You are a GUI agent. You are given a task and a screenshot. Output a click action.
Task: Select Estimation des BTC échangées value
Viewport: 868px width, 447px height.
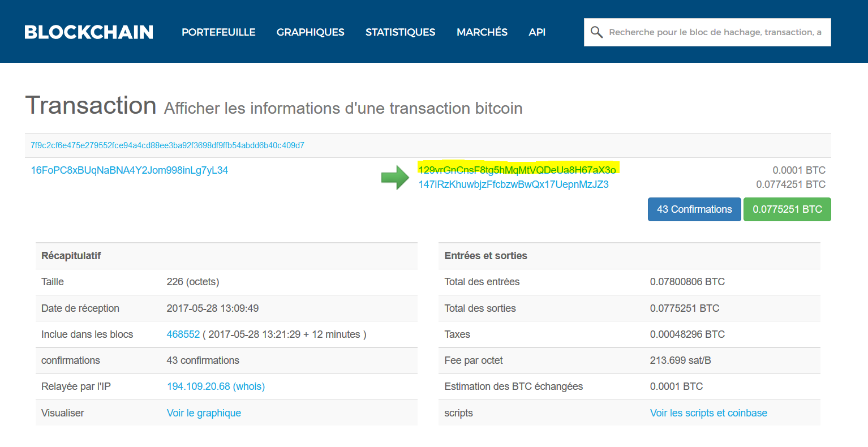pyautogui.click(x=676, y=386)
